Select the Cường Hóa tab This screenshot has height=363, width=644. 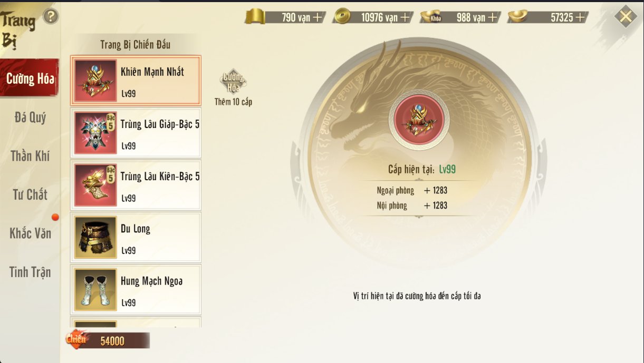pyautogui.click(x=30, y=78)
